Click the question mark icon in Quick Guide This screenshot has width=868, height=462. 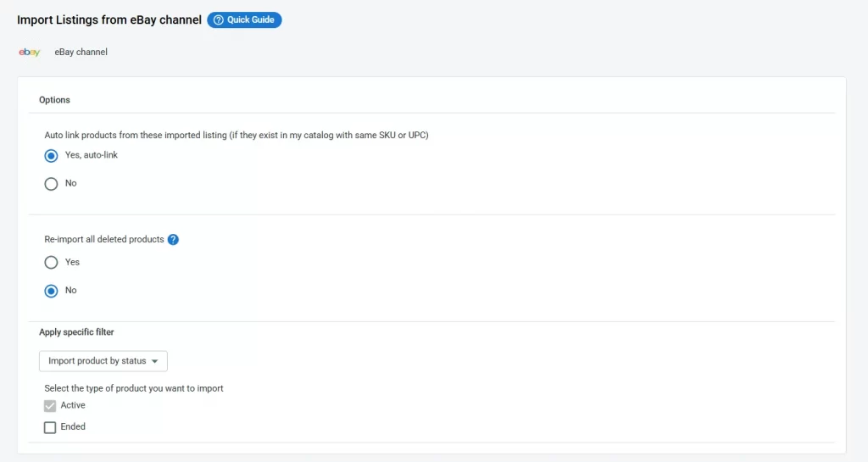[x=219, y=20]
